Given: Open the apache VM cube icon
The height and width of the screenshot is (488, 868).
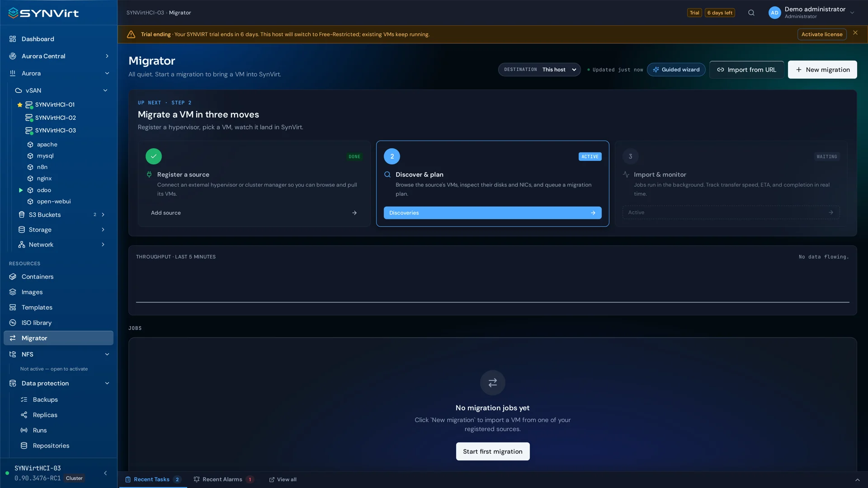Looking at the screenshot, I should tap(30, 145).
